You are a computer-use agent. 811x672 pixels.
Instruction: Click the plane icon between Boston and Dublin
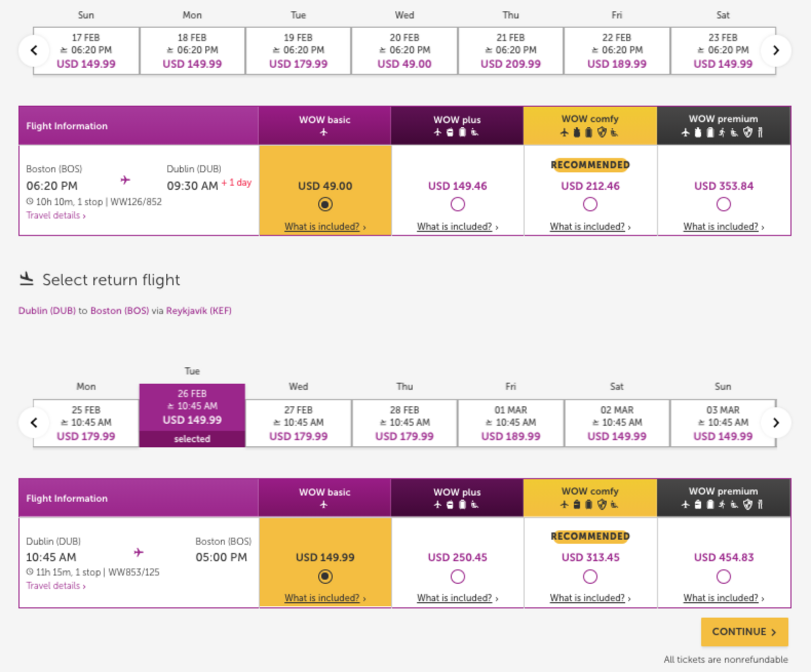[x=125, y=180]
